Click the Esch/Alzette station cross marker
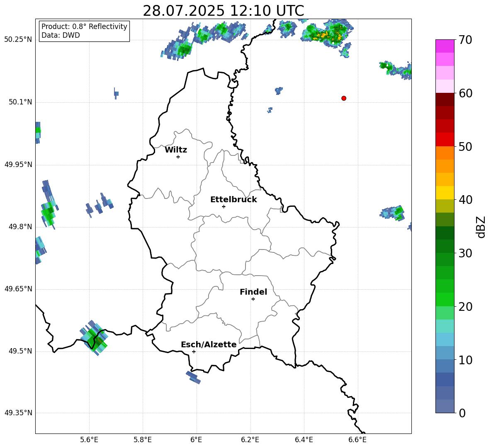Screen dimensions: 491x448 point(194,351)
